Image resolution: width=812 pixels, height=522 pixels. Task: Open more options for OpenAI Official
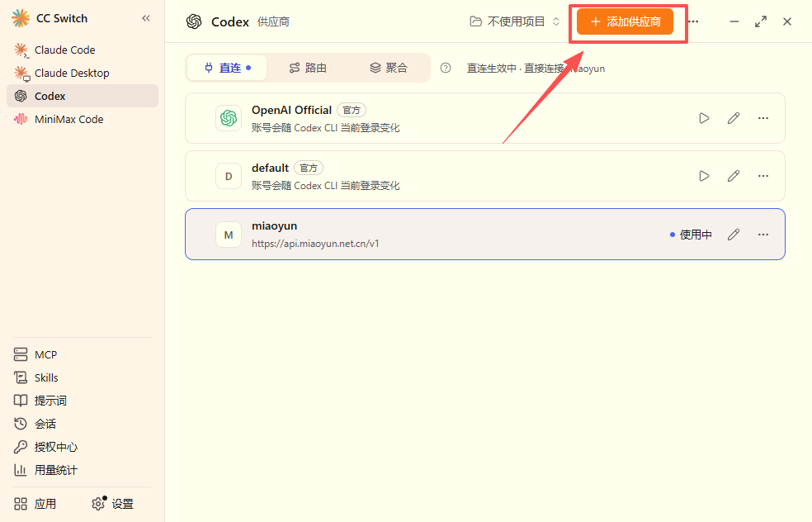762,118
